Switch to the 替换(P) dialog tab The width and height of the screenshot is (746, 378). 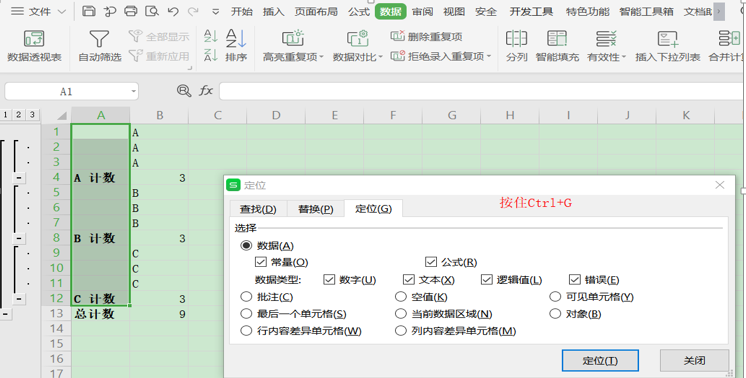point(316,209)
